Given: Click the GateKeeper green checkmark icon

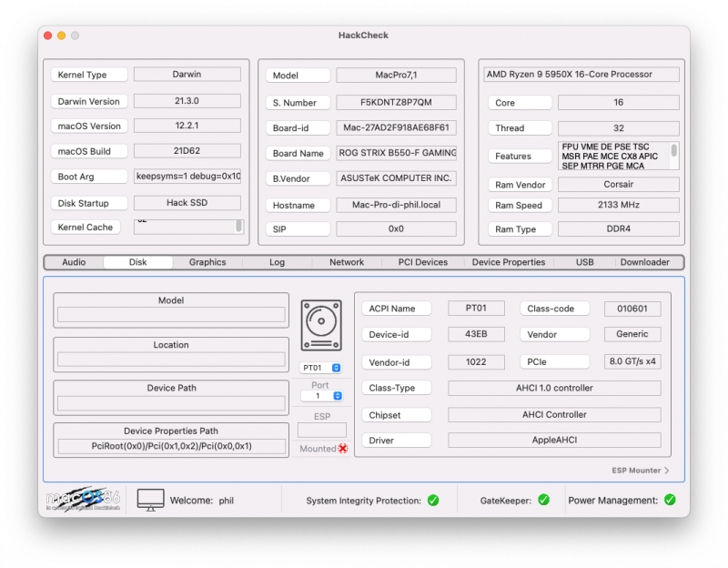Looking at the screenshot, I should [543, 500].
